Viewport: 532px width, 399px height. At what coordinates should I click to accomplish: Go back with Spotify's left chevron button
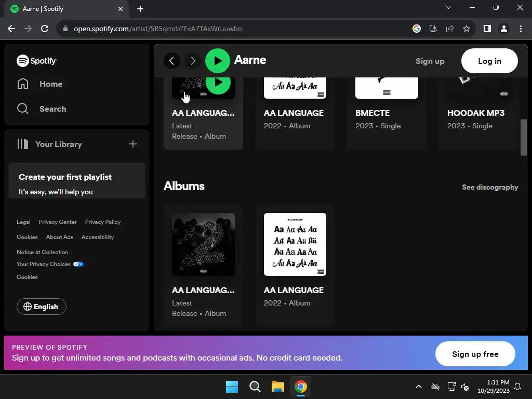(x=171, y=61)
